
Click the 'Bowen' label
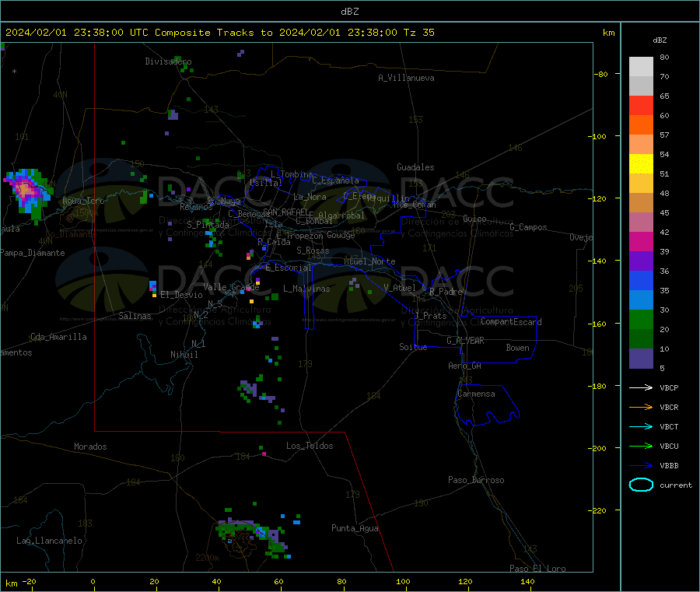pos(517,348)
